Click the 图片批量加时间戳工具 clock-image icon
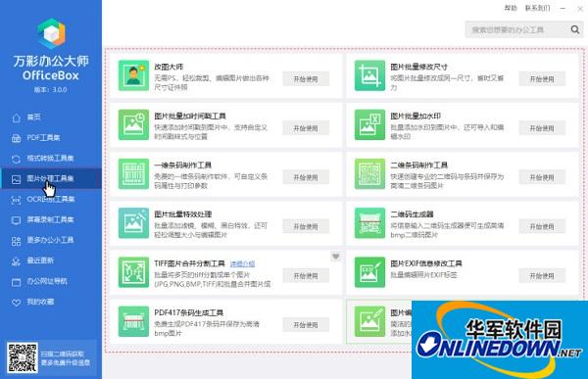Viewport: 588px width, 379px height. point(133,124)
